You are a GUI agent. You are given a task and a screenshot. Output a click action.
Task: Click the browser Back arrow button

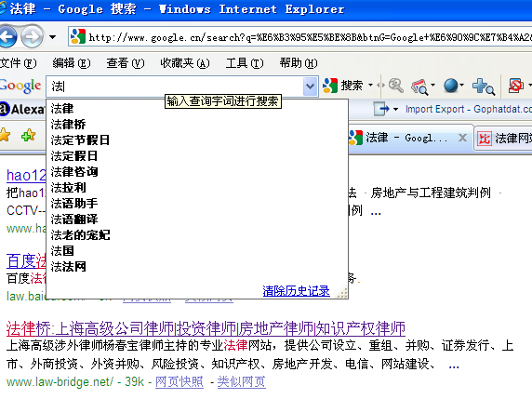pos(7,36)
